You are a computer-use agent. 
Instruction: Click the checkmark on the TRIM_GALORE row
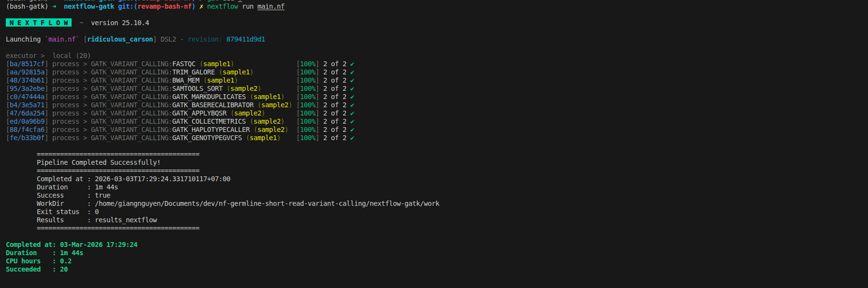coord(352,72)
